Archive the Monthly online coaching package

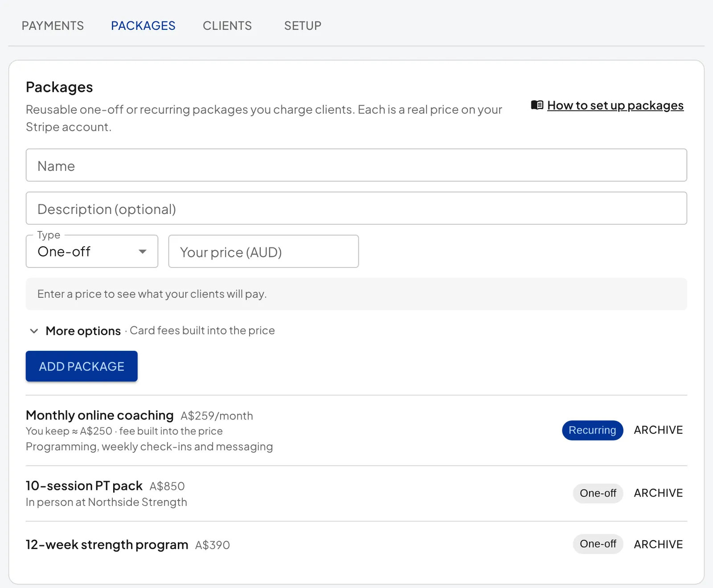[658, 430]
